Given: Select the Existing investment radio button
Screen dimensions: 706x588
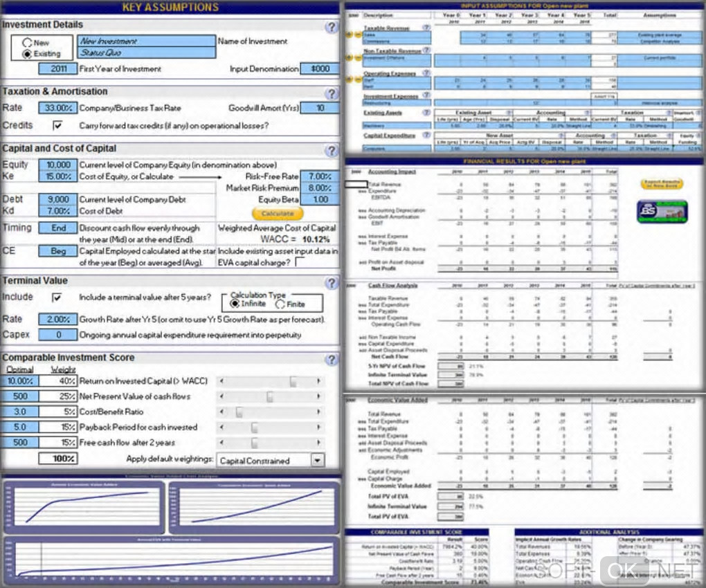Looking at the screenshot, I should coord(27,54).
